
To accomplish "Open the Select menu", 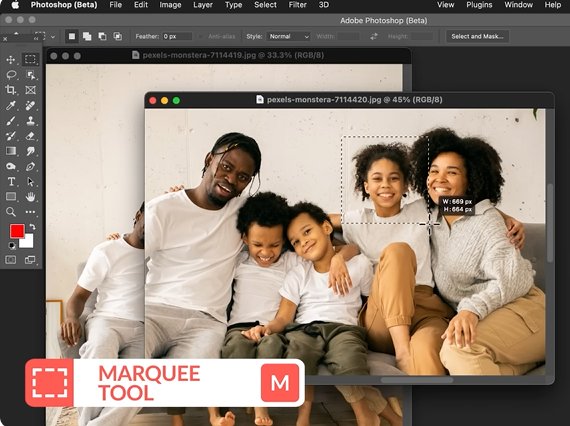I will (x=265, y=5).
